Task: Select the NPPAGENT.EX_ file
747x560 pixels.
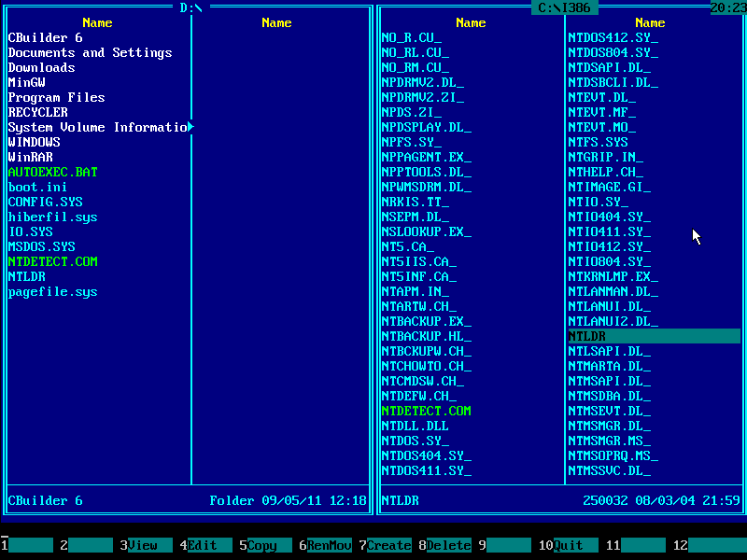Action: [x=427, y=157]
